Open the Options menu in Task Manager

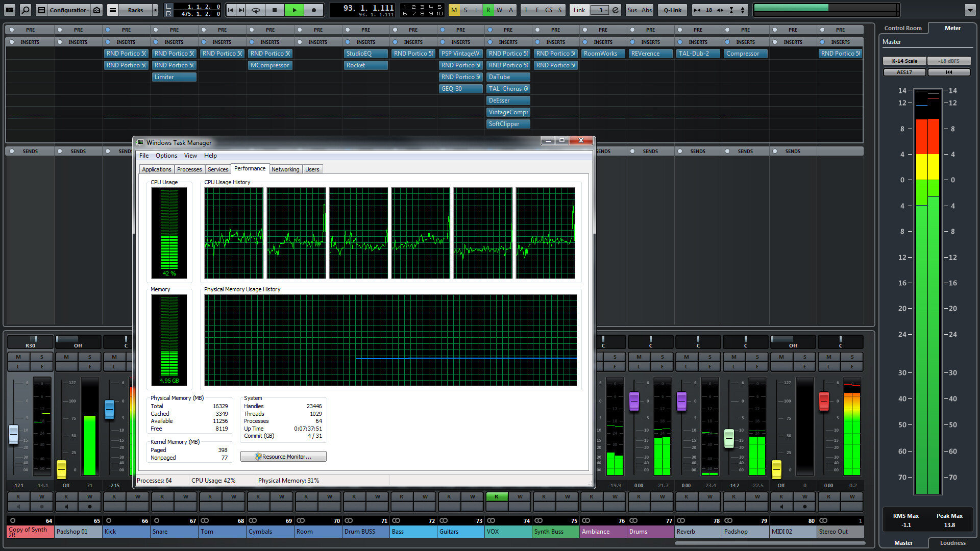click(166, 156)
